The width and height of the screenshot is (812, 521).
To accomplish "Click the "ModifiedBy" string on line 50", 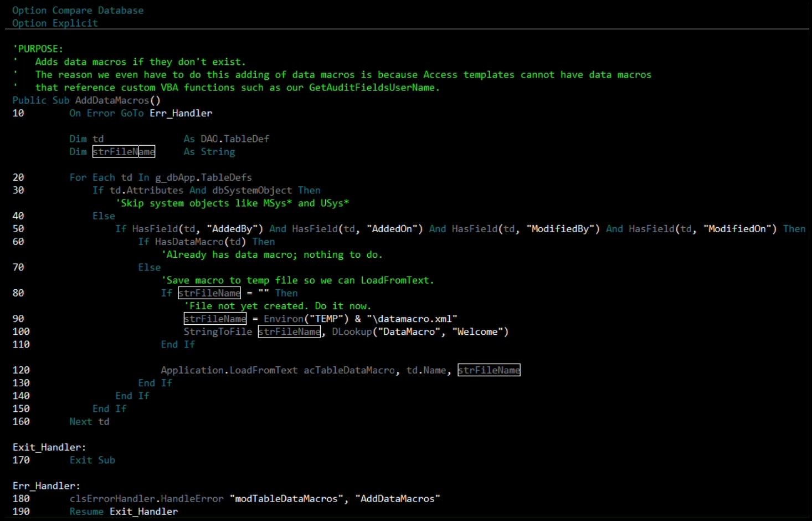I will pyautogui.click(x=561, y=229).
